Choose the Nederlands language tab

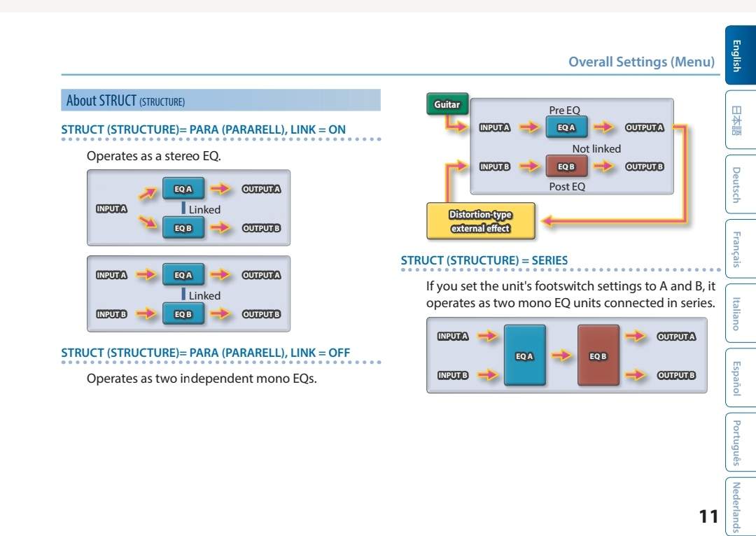[x=741, y=507]
